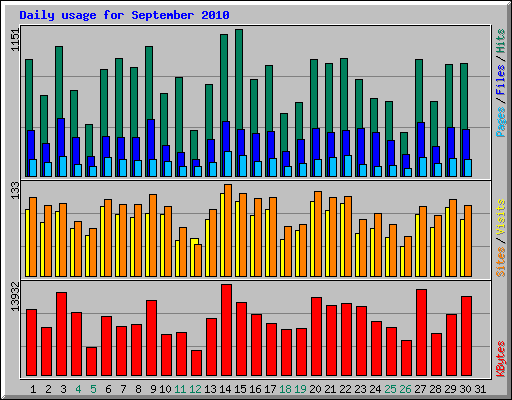The width and height of the screenshot is (512, 400).
Task: Click the 'KBytes' legend label
Action: click(x=500, y=359)
